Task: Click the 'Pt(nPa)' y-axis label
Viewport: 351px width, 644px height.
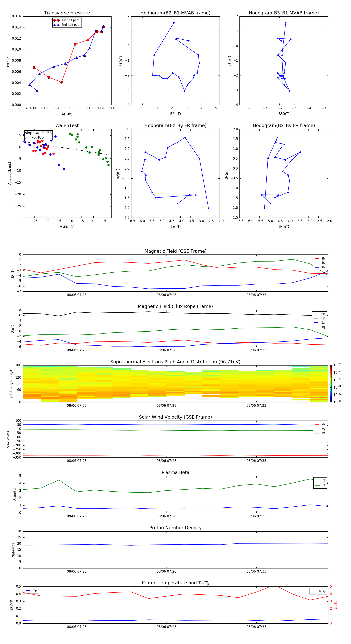Action: pos(8,61)
